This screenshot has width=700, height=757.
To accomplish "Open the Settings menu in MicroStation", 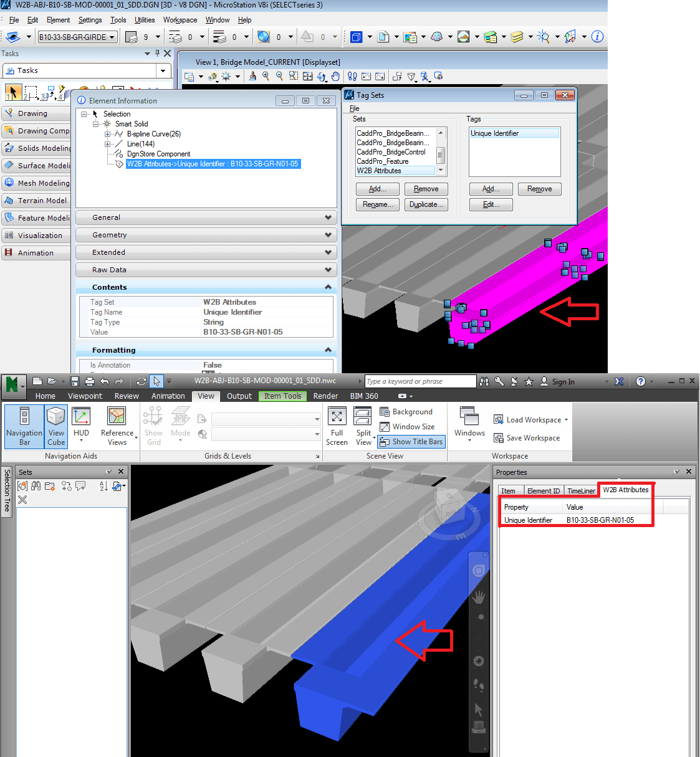I will click(x=89, y=19).
